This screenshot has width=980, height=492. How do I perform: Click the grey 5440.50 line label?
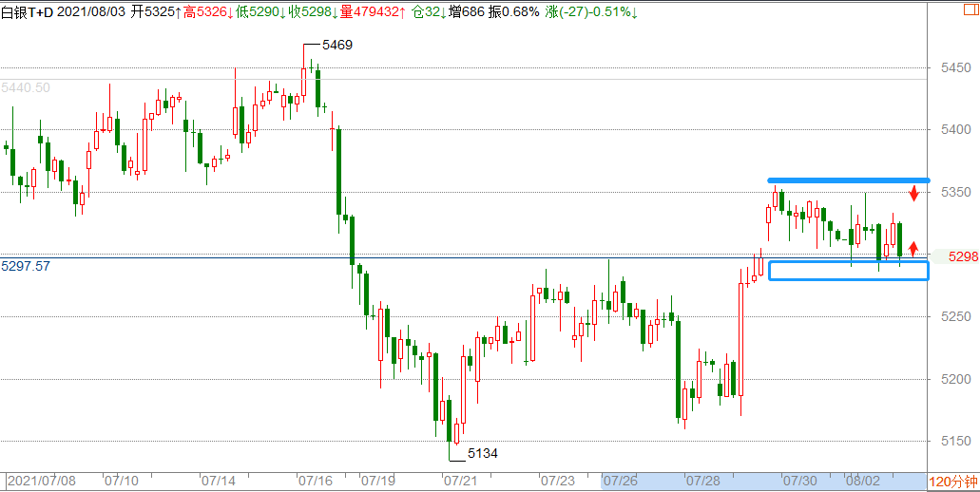point(26,88)
